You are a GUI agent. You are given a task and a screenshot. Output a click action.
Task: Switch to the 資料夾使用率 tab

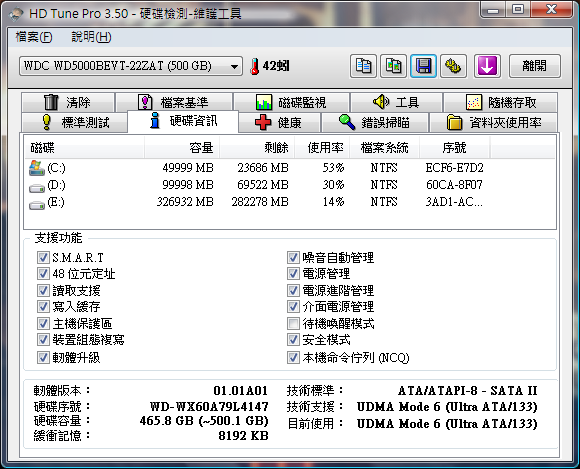[493, 122]
